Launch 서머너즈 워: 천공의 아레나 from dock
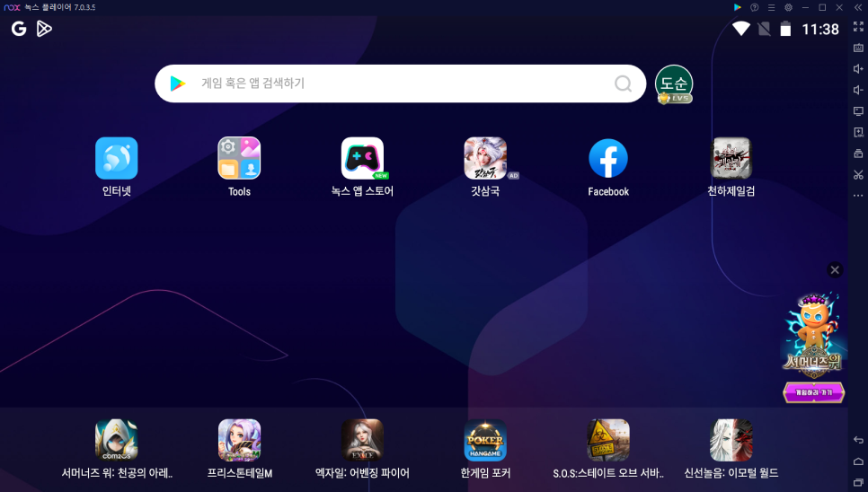 [x=116, y=440]
